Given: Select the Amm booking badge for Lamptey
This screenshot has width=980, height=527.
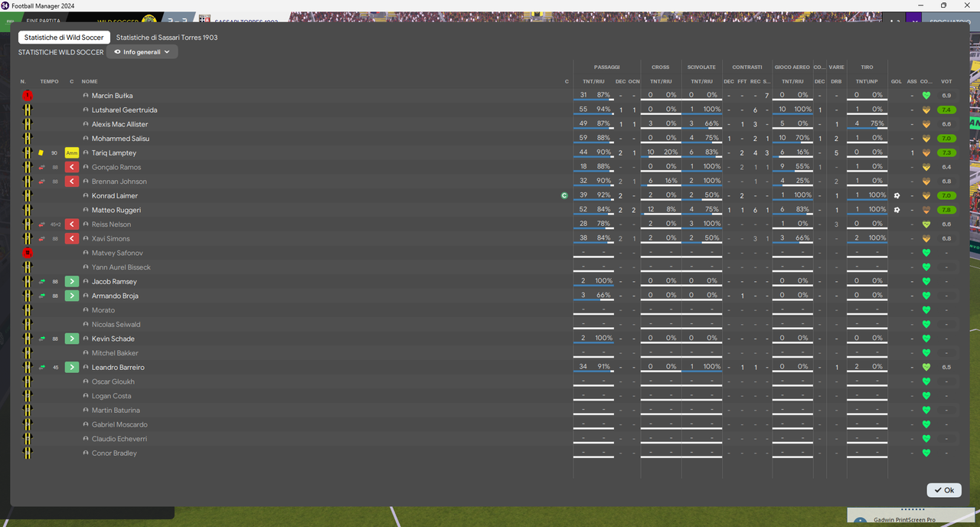Looking at the screenshot, I should (72, 153).
